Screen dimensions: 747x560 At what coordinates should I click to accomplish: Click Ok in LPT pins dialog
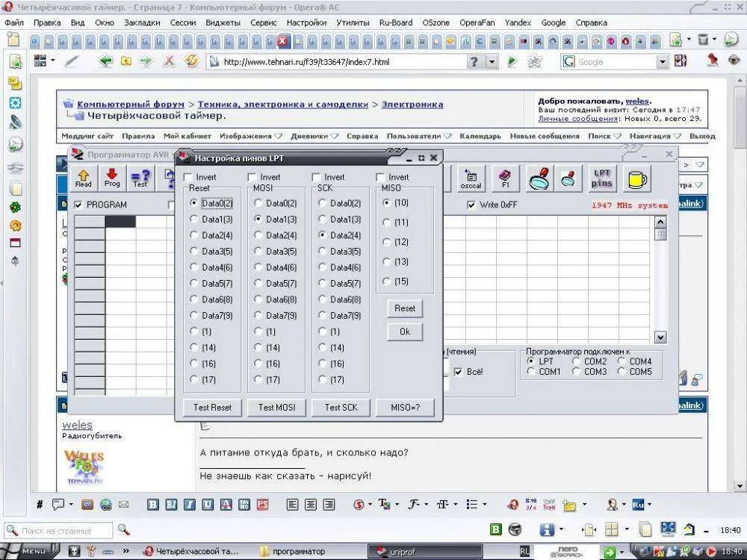pos(404,332)
